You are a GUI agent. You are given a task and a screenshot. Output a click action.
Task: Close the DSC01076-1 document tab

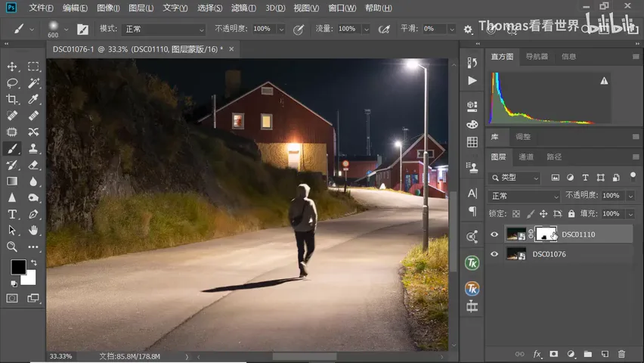231,49
